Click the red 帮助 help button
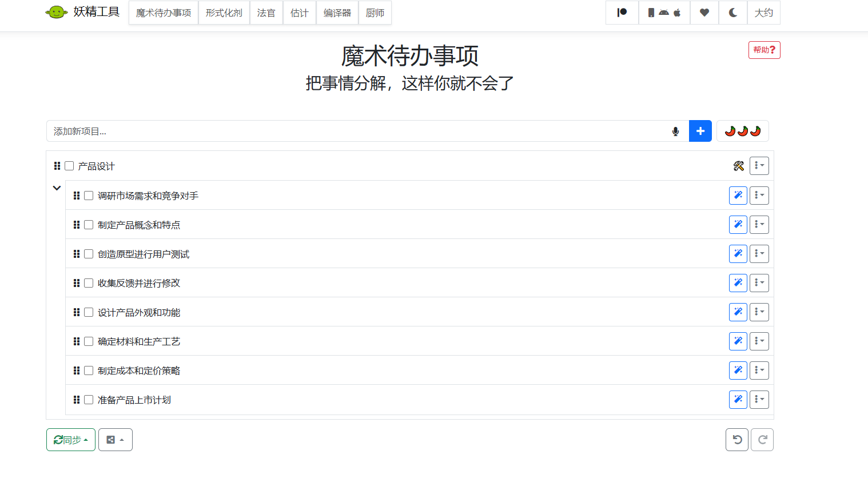 coord(764,50)
